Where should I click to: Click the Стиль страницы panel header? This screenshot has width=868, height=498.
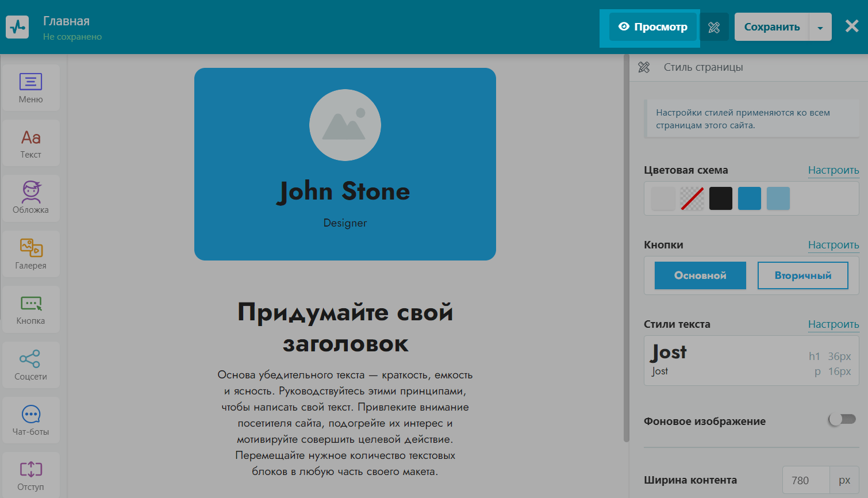pyautogui.click(x=748, y=67)
